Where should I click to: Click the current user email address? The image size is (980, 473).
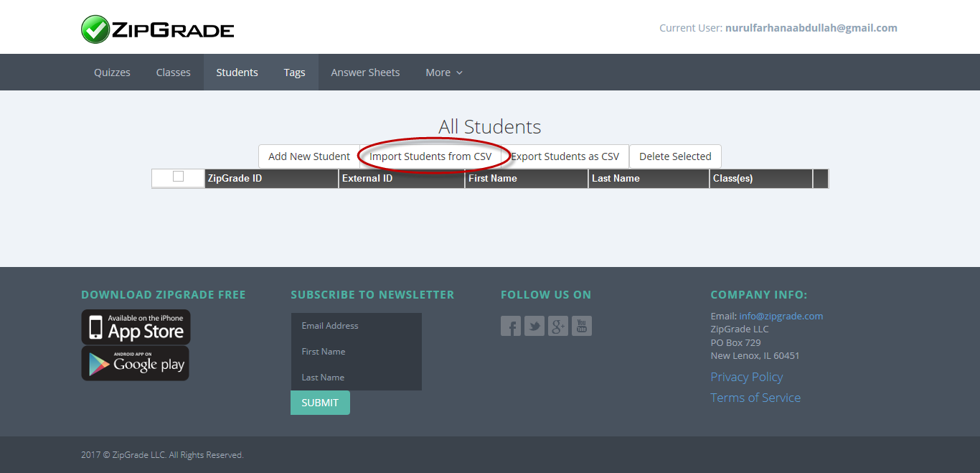[811, 28]
